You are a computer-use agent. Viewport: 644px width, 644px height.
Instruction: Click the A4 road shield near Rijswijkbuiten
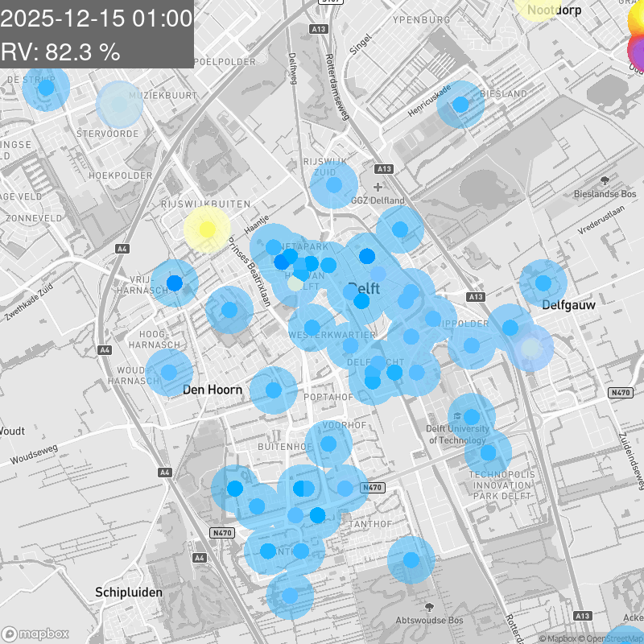tap(122, 250)
